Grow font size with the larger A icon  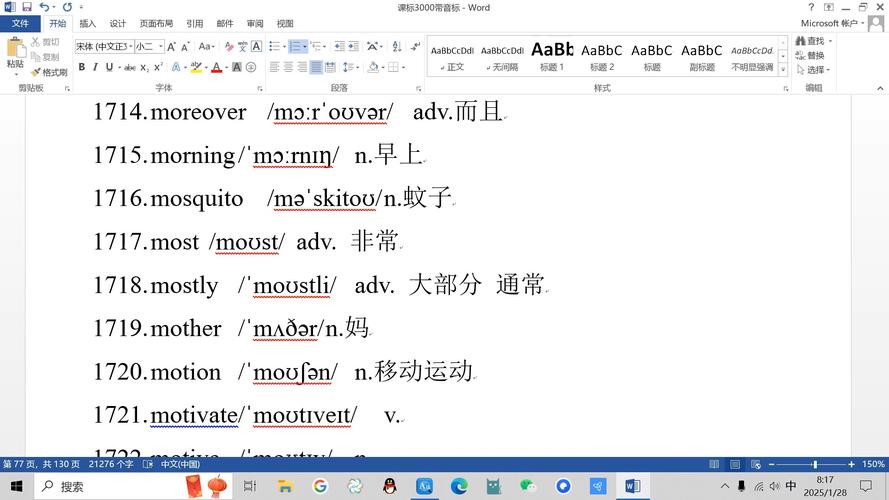[x=171, y=46]
